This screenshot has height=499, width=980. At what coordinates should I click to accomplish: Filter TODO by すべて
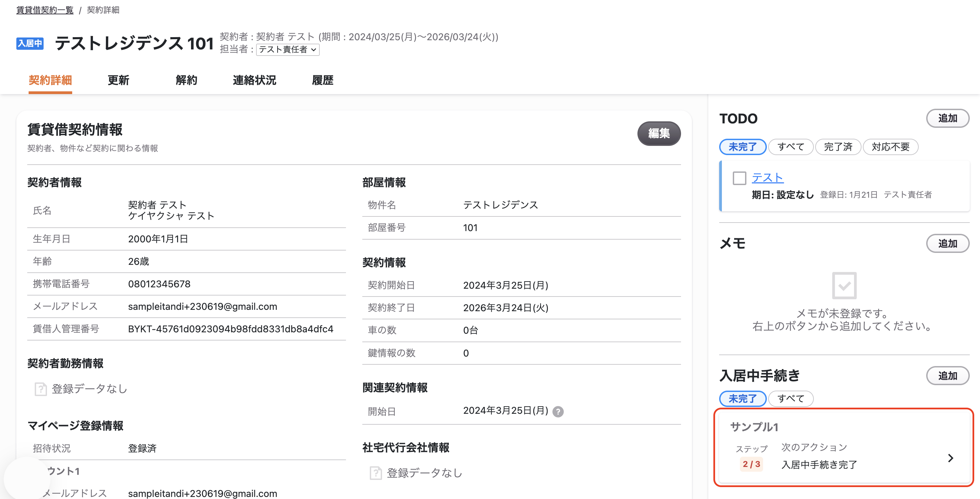[x=791, y=147]
